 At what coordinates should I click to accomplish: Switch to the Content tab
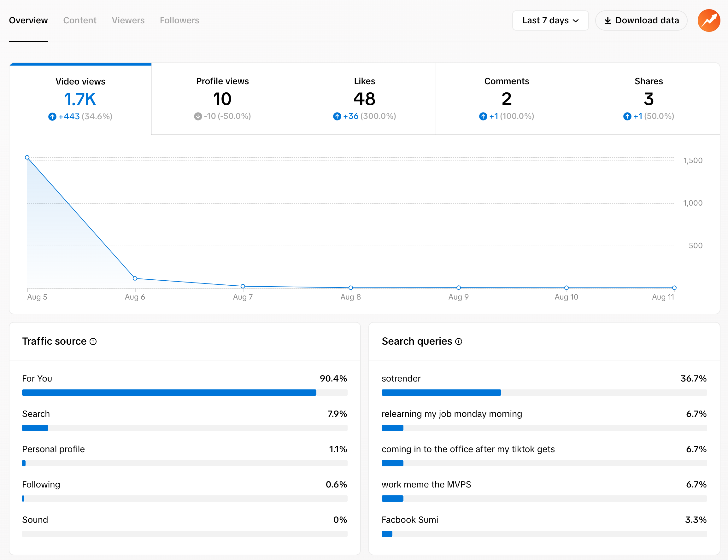pos(80,20)
